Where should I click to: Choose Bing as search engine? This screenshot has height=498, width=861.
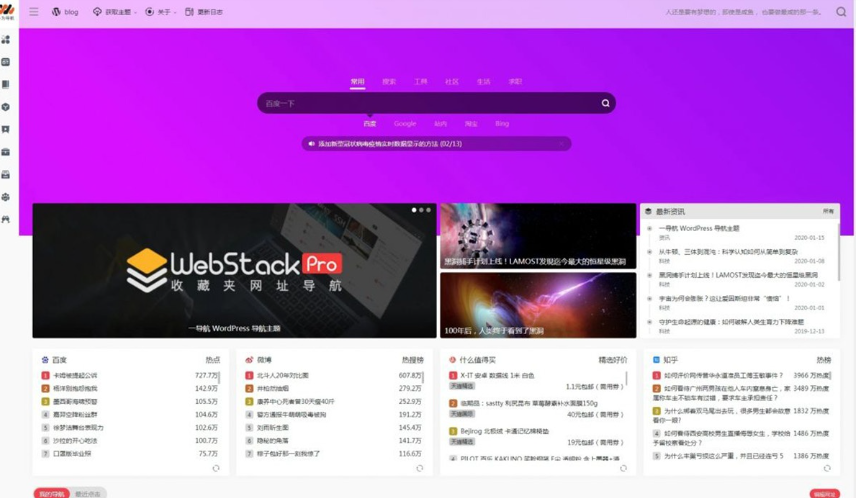pos(502,124)
